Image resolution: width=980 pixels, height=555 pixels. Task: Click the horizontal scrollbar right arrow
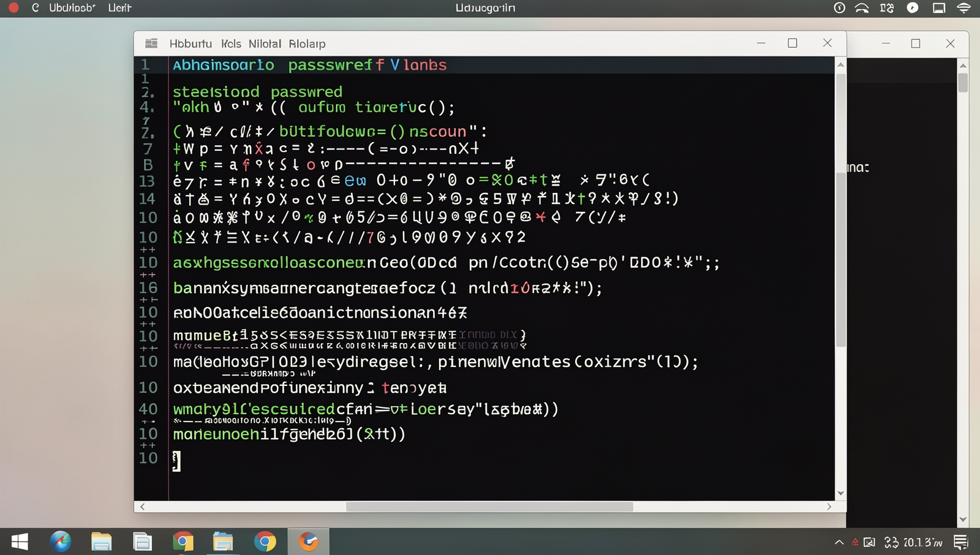point(829,507)
